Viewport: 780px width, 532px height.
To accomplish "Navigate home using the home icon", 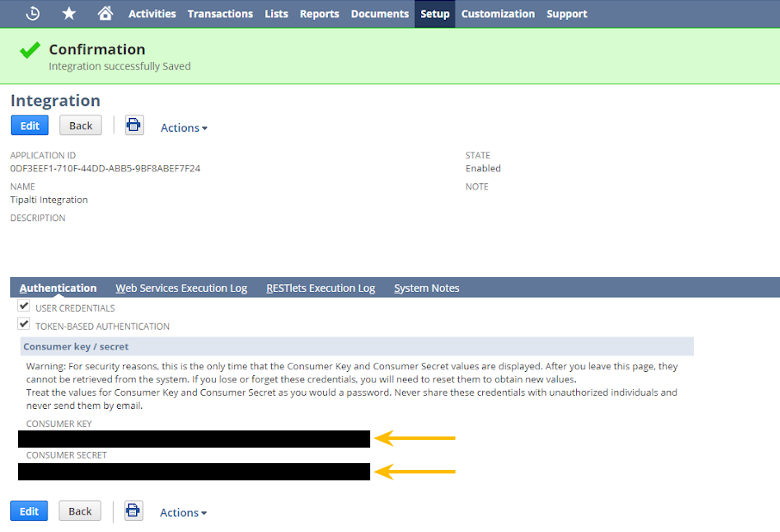I will click(105, 13).
